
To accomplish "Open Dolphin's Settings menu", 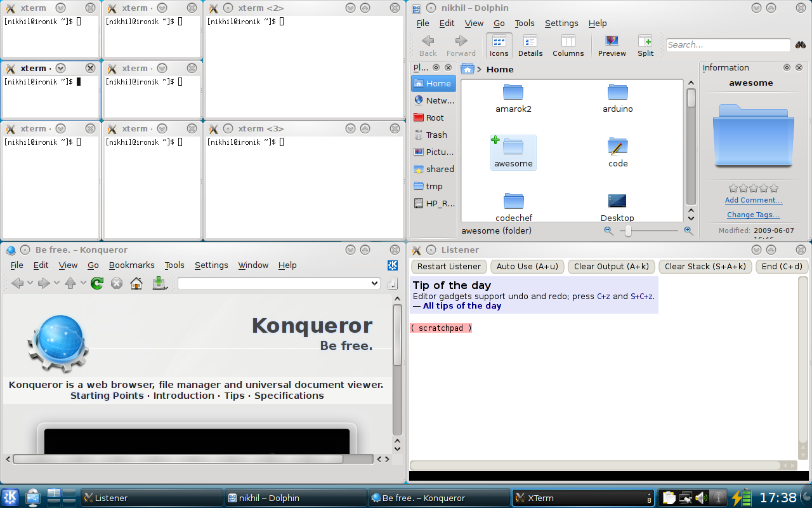I will (x=561, y=23).
